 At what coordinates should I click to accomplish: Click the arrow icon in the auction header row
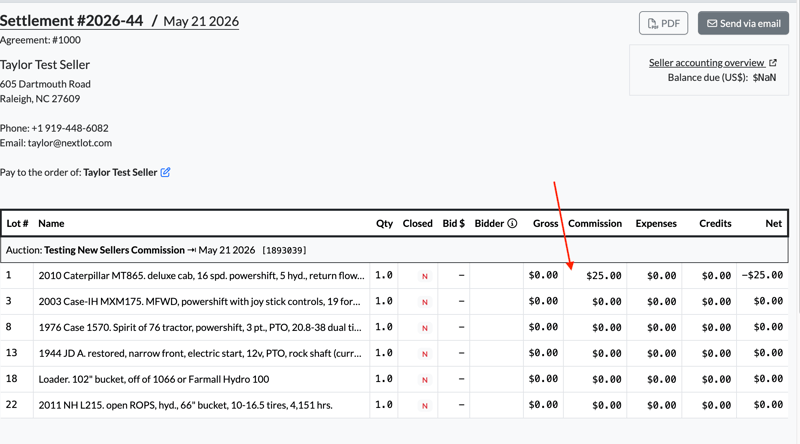click(192, 250)
